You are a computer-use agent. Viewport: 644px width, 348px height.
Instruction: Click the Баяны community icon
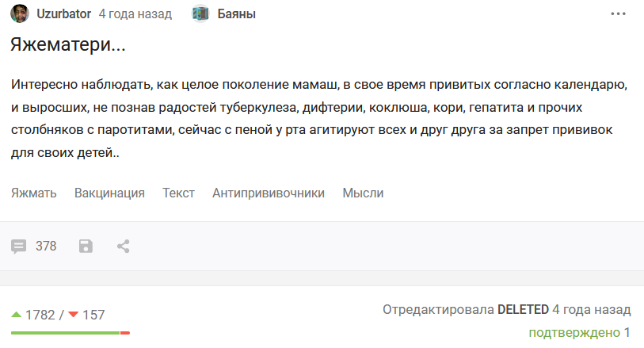[201, 13]
